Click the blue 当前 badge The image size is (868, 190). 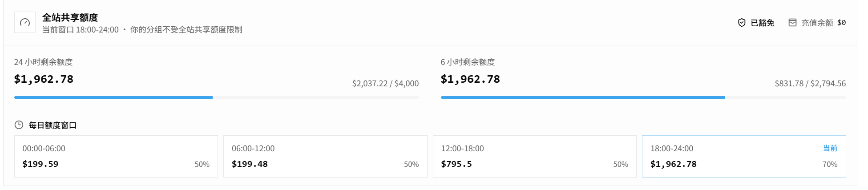coord(830,148)
